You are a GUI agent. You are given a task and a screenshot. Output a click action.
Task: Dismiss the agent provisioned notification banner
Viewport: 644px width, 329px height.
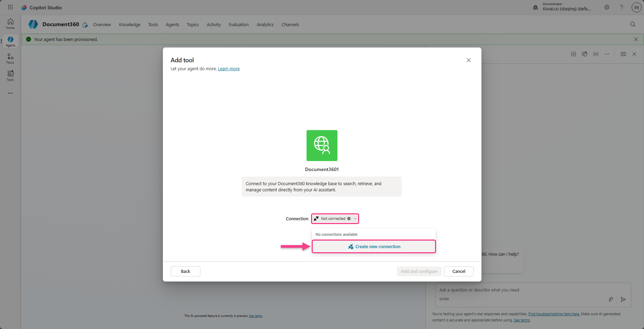(636, 39)
